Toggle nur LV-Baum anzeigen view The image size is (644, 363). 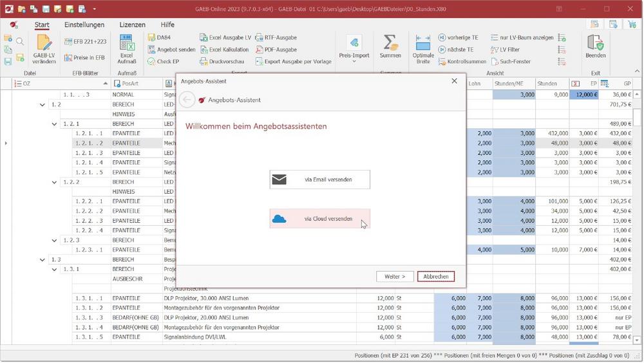tap(522, 37)
